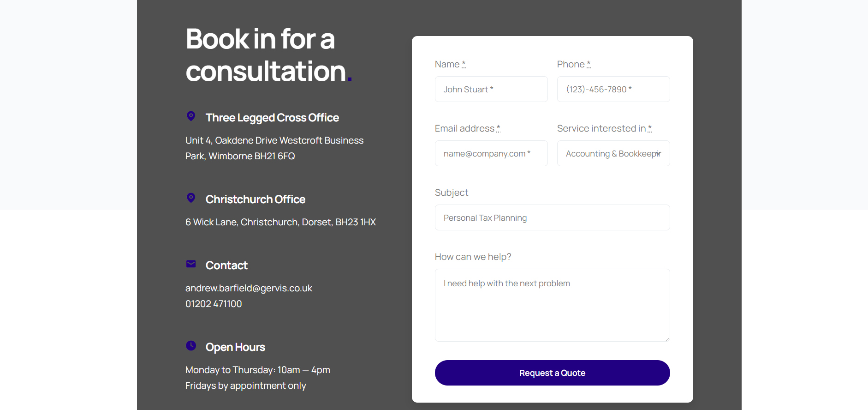Image resolution: width=868 pixels, height=410 pixels.
Task: Click the Open Hours clock icon
Action: [191, 345]
